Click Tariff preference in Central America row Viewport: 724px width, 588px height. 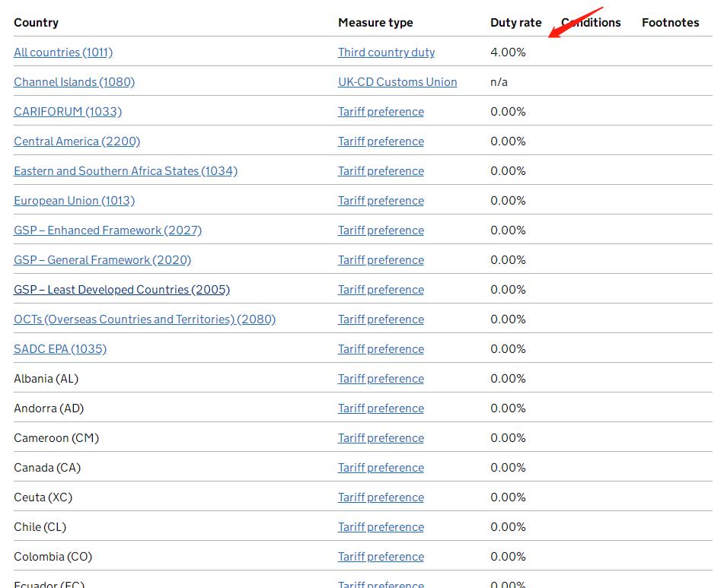pyautogui.click(x=381, y=141)
